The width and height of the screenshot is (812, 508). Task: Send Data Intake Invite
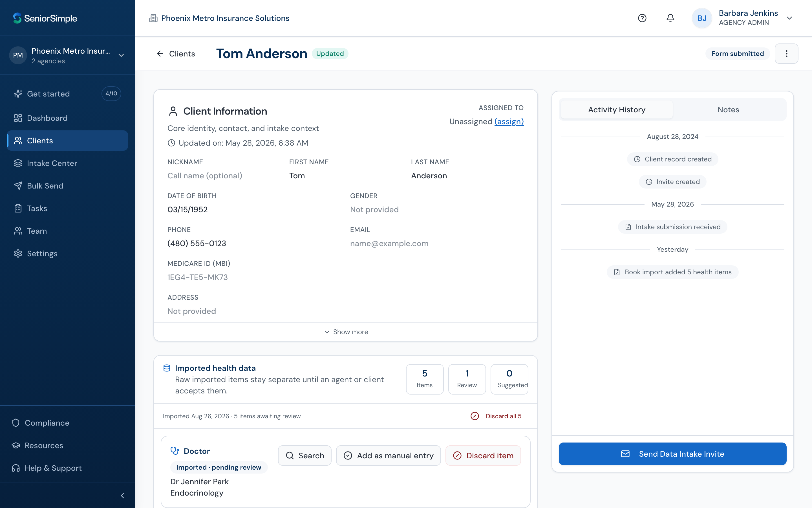(x=672, y=454)
